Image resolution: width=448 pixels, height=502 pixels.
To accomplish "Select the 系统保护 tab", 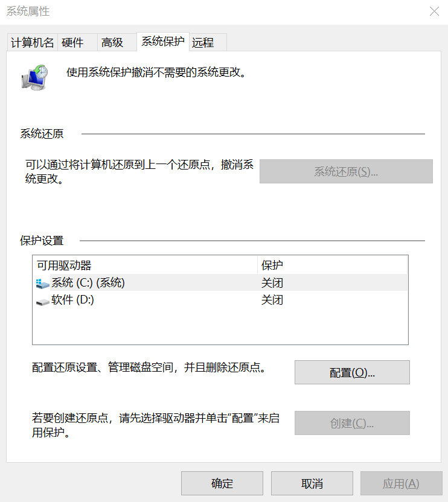I will point(163,41).
